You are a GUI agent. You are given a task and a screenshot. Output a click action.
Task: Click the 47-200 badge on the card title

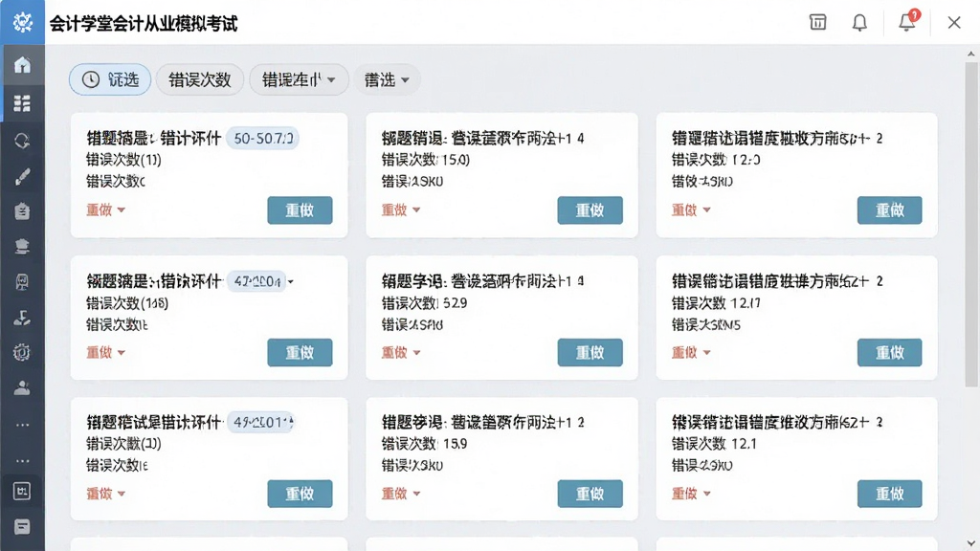click(256, 282)
